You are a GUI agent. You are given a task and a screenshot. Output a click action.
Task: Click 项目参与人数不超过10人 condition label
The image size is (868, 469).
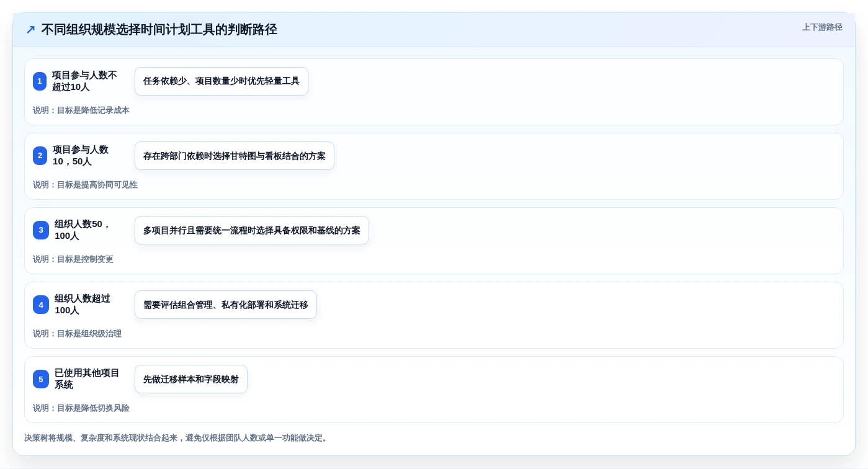coord(84,81)
